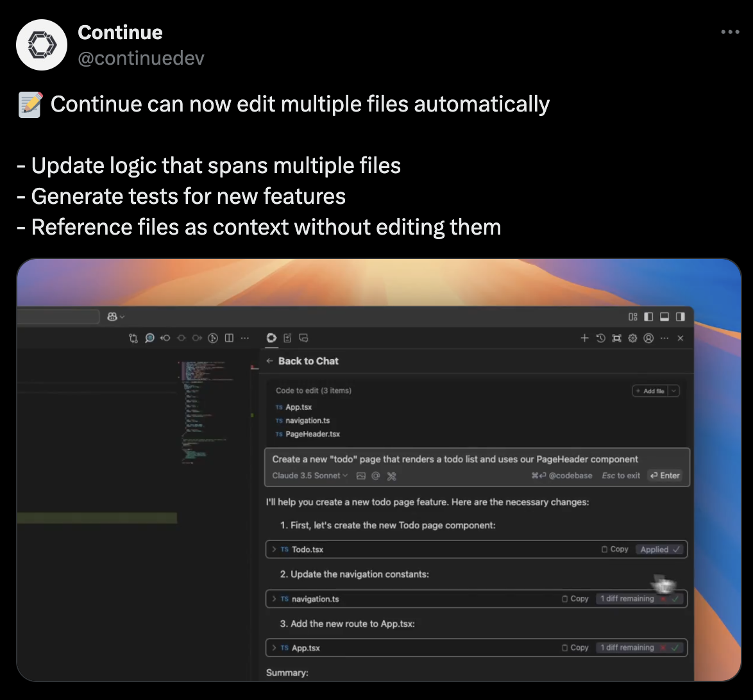Toggle the primary side bar layout icon
Image resolution: width=753 pixels, height=700 pixels.
click(648, 317)
